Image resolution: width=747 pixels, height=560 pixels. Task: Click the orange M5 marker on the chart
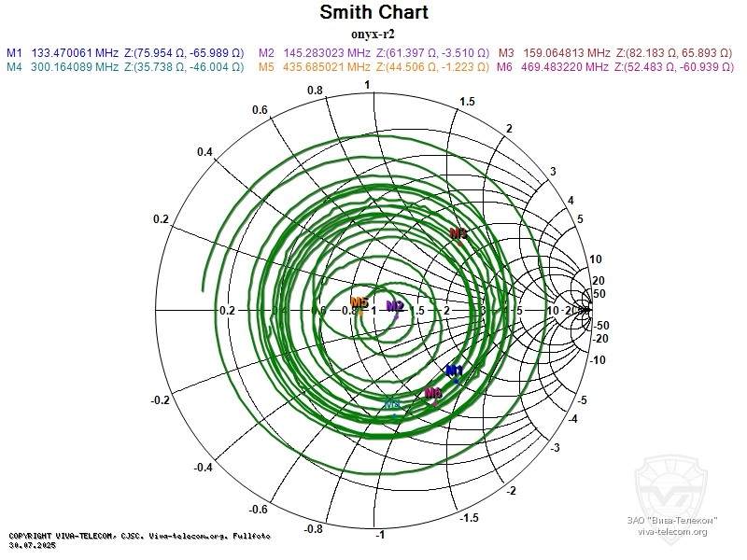click(359, 303)
